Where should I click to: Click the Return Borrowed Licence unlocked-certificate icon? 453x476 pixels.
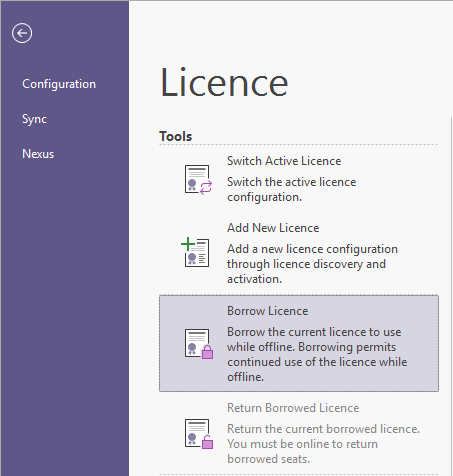point(199,434)
